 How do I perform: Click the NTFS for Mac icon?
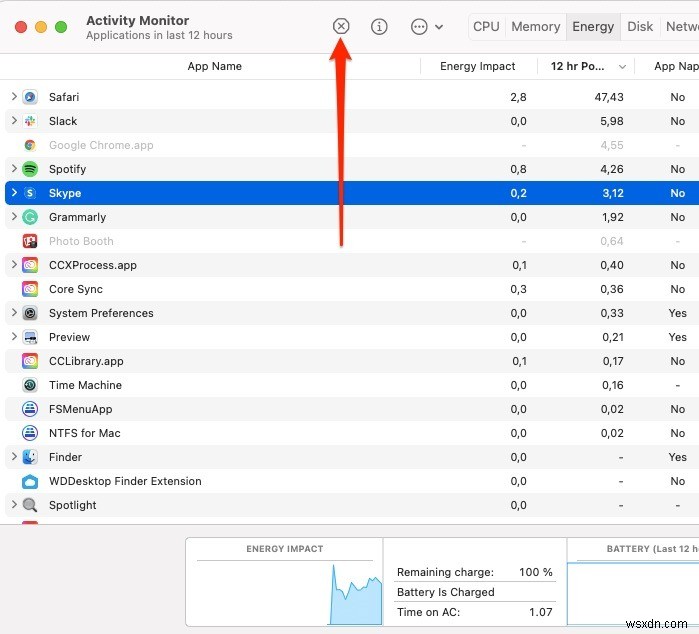click(x=30, y=433)
